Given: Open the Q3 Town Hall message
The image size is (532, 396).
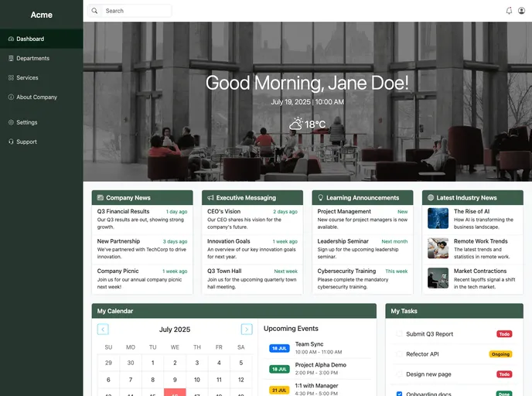Looking at the screenshot, I should click(252, 279).
